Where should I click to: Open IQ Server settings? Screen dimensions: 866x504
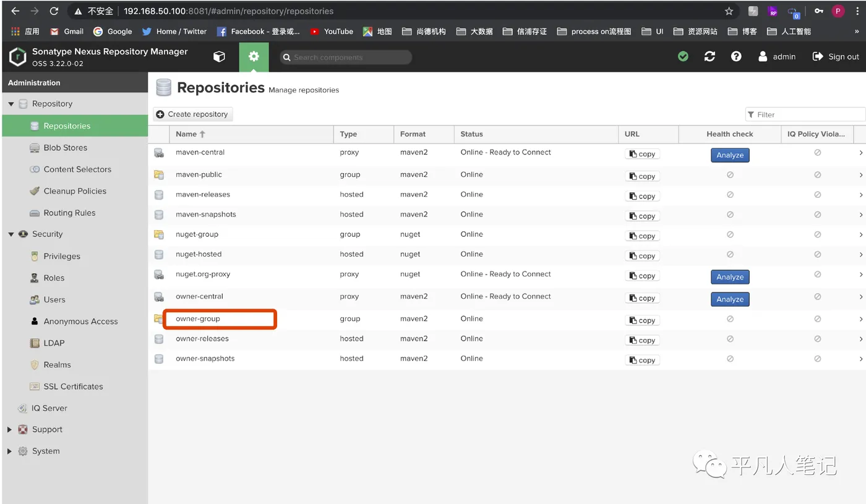coord(49,408)
